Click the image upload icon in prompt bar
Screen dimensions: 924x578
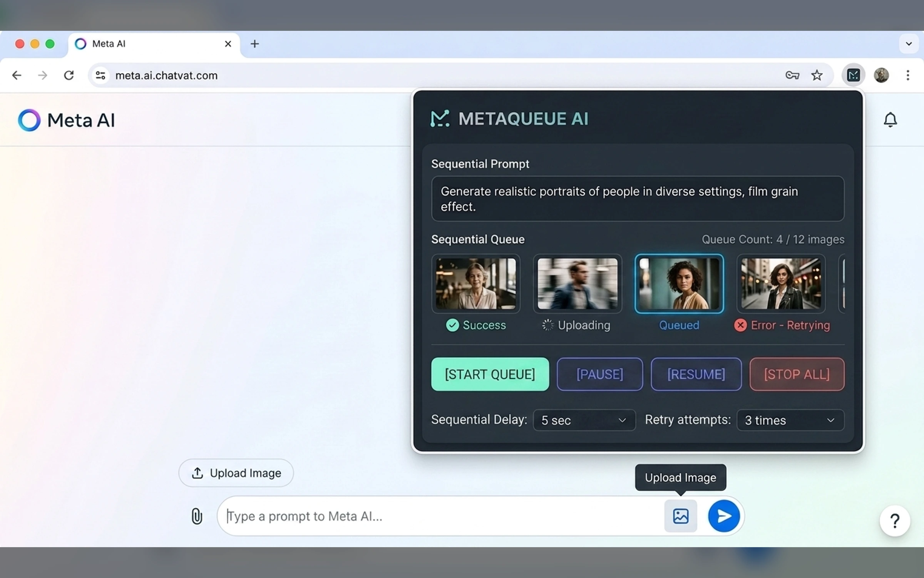(x=680, y=516)
